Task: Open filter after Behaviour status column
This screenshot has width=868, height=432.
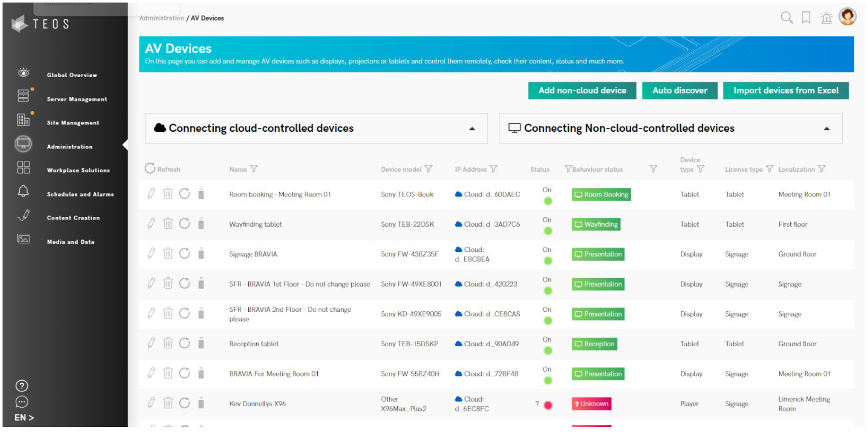Action: click(x=653, y=169)
